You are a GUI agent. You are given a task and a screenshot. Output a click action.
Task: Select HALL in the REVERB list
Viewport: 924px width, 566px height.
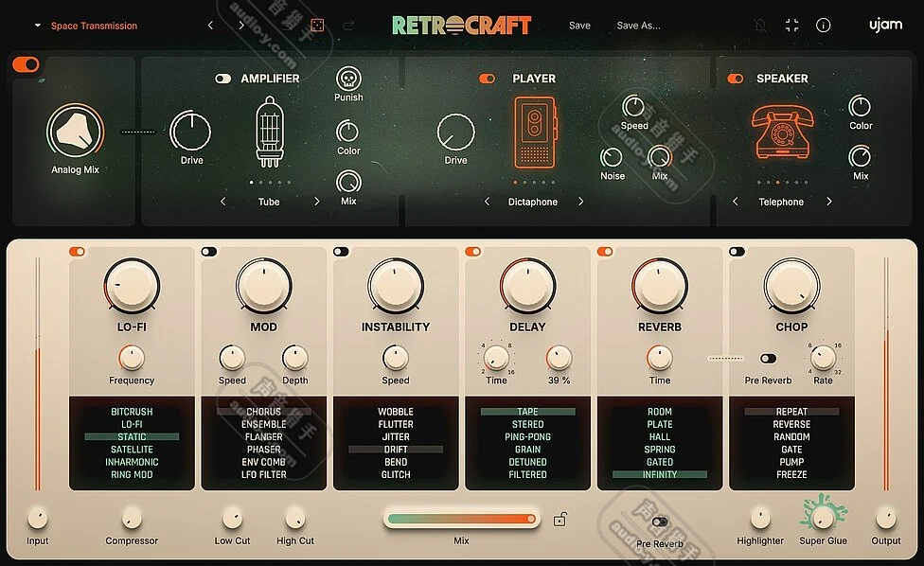click(x=660, y=437)
